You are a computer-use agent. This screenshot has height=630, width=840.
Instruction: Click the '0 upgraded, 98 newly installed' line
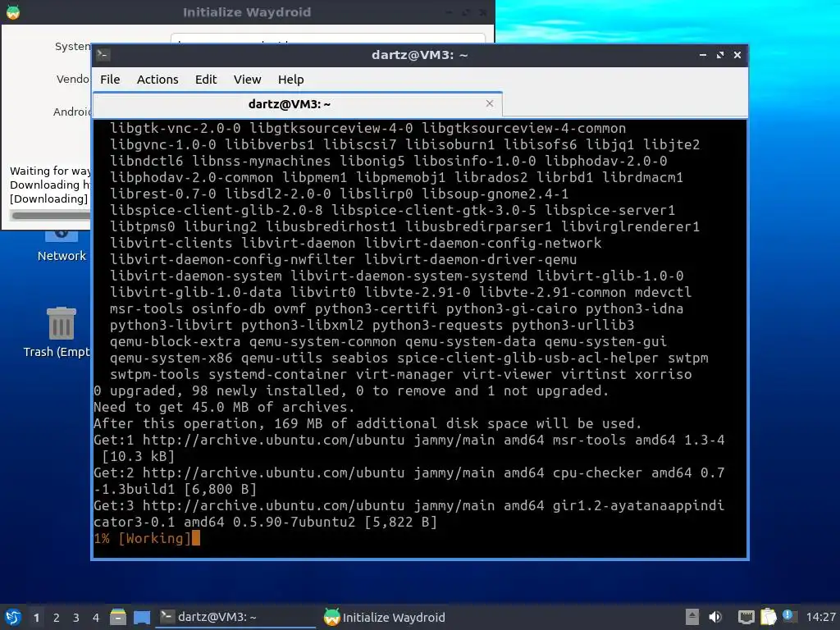click(x=351, y=390)
